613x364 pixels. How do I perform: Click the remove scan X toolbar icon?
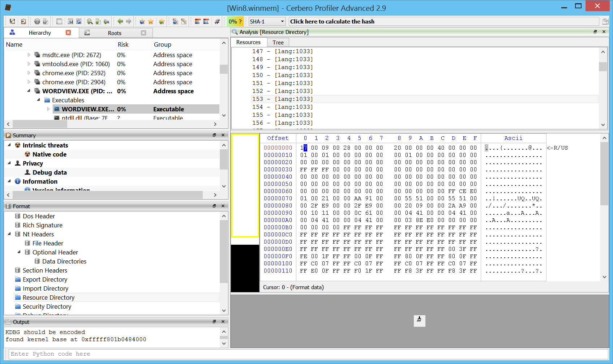pos(106,21)
